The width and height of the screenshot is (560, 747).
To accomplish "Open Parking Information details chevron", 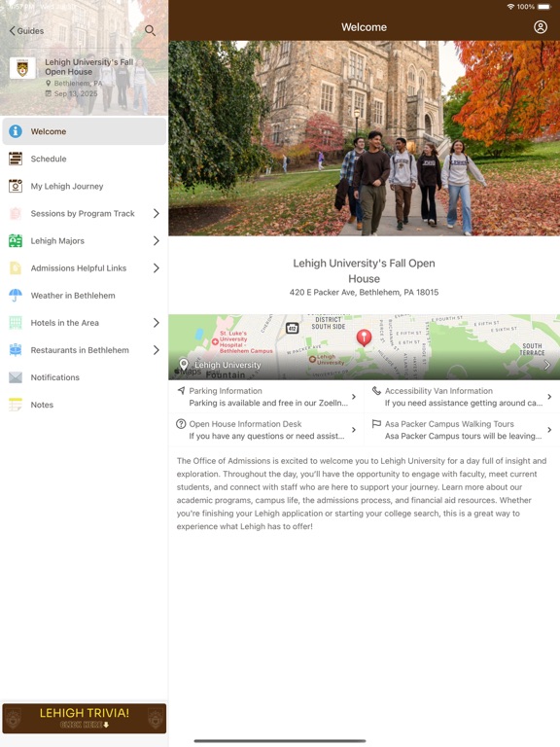I will (354, 397).
